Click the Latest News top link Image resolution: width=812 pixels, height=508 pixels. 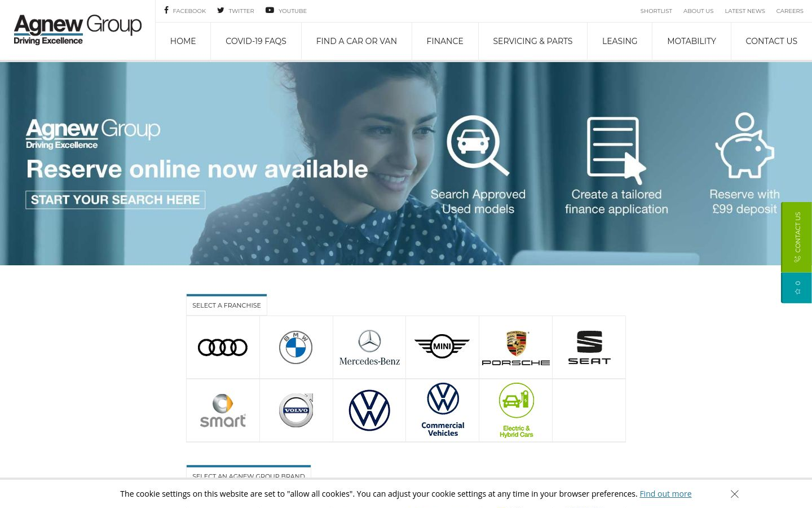[745, 11]
